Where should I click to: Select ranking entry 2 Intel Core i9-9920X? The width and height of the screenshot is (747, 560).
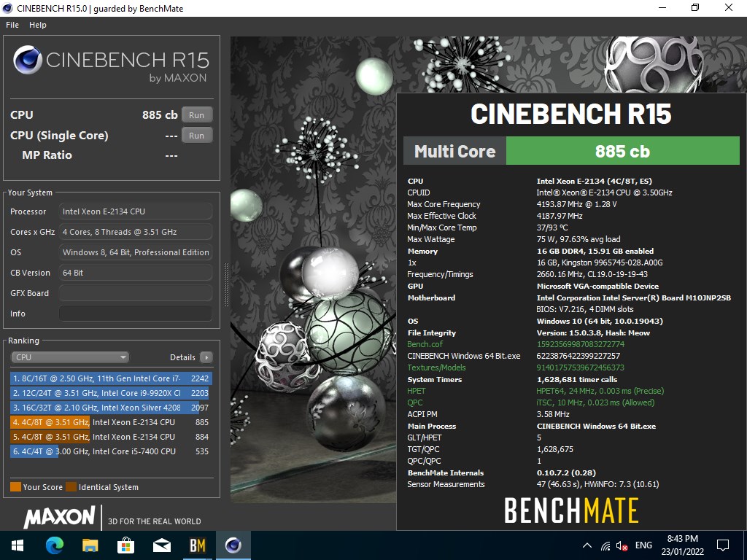pos(110,393)
